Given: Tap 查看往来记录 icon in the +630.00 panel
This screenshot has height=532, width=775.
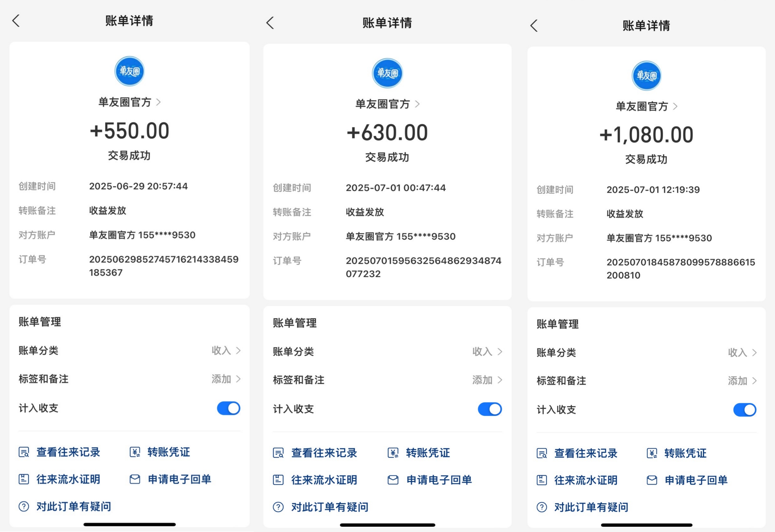Looking at the screenshot, I should pos(278,453).
